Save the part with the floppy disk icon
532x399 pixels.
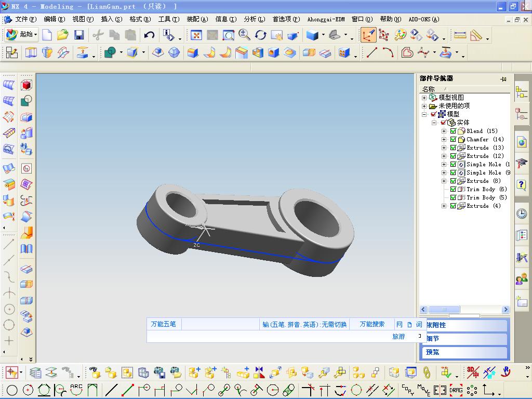pos(79,35)
